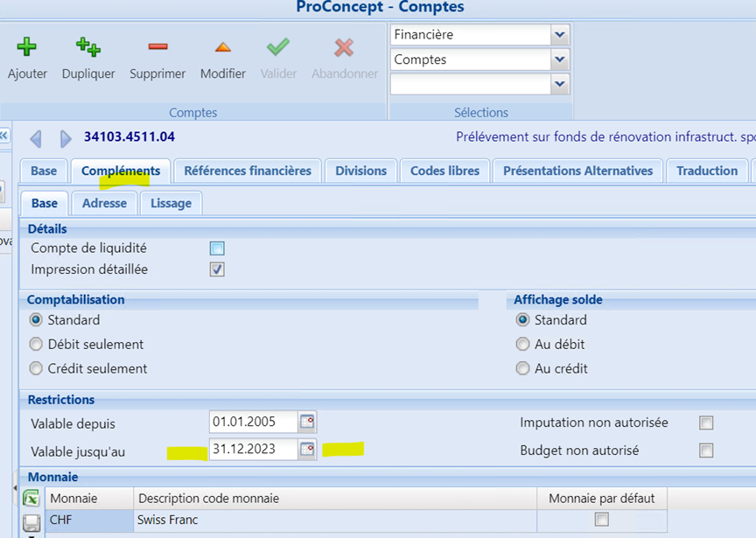The width and height of the screenshot is (756, 538).
Task: Select Swiss Franc description cell
Action: pyautogui.click(x=335, y=521)
